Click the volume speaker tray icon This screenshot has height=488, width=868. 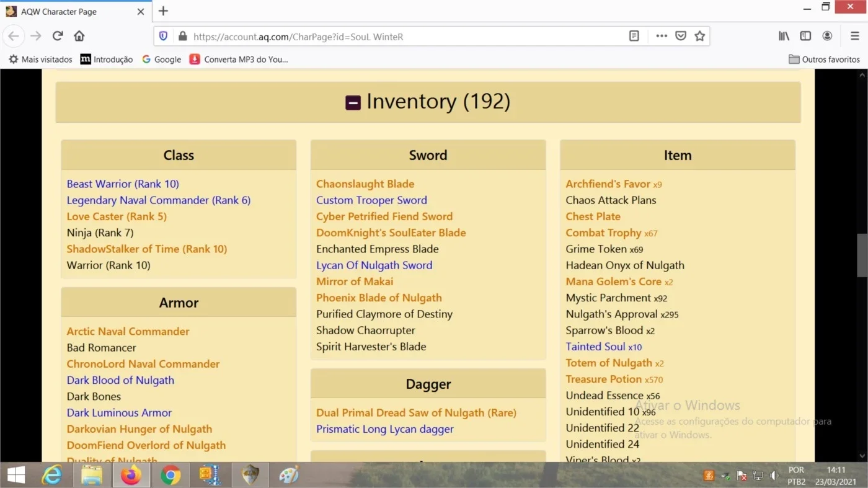pyautogui.click(x=774, y=476)
